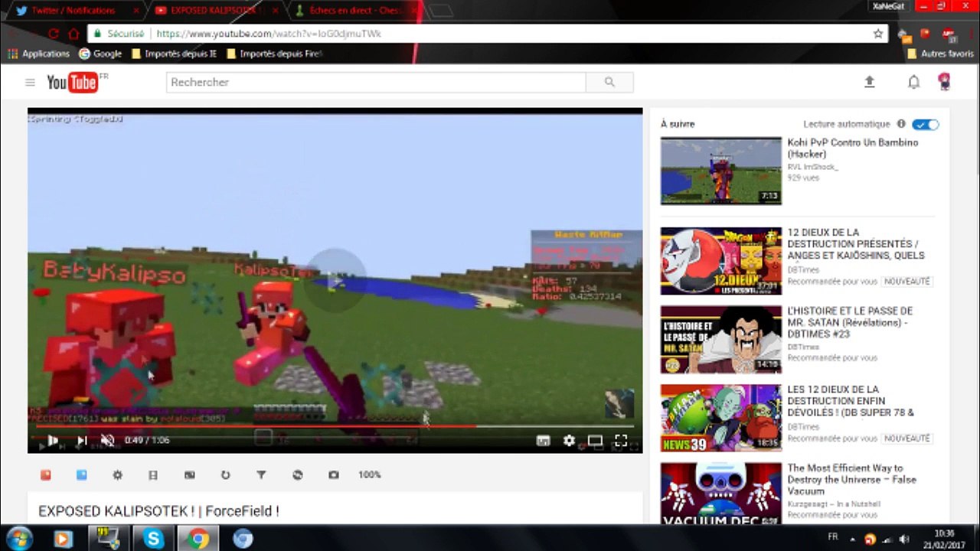Open the YouTube upload icon

tap(869, 82)
